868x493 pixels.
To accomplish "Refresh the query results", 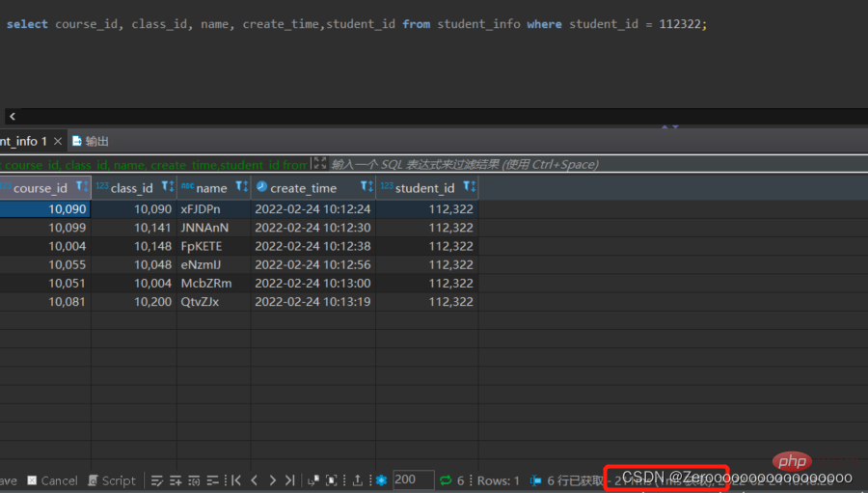I will click(446, 480).
